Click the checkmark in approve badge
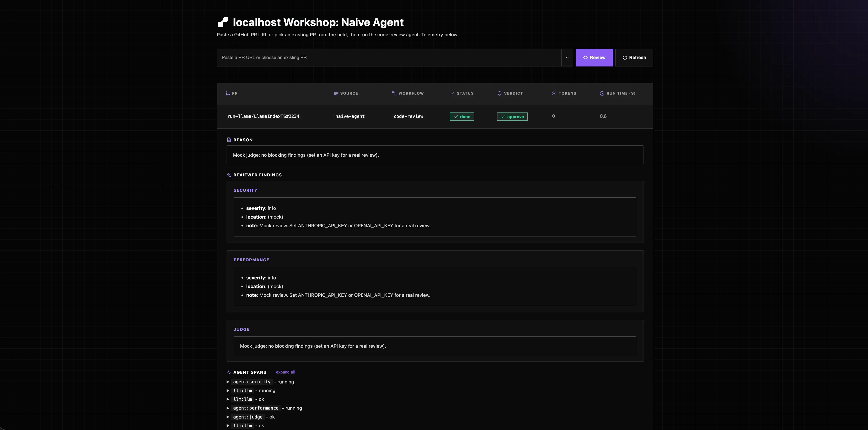 pyautogui.click(x=503, y=117)
